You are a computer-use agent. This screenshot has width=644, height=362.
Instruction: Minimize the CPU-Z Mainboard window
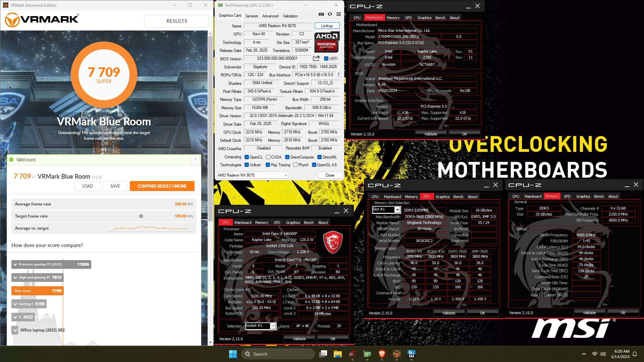pyautogui.click(x=468, y=6)
